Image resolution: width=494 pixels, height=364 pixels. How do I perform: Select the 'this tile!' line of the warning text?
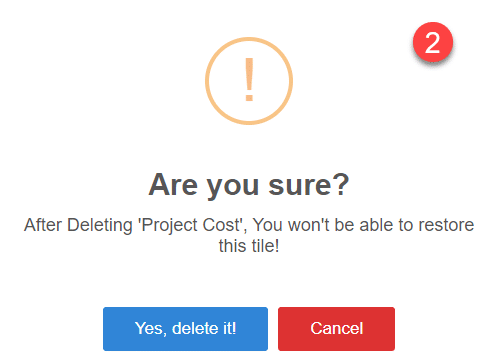pos(249,246)
